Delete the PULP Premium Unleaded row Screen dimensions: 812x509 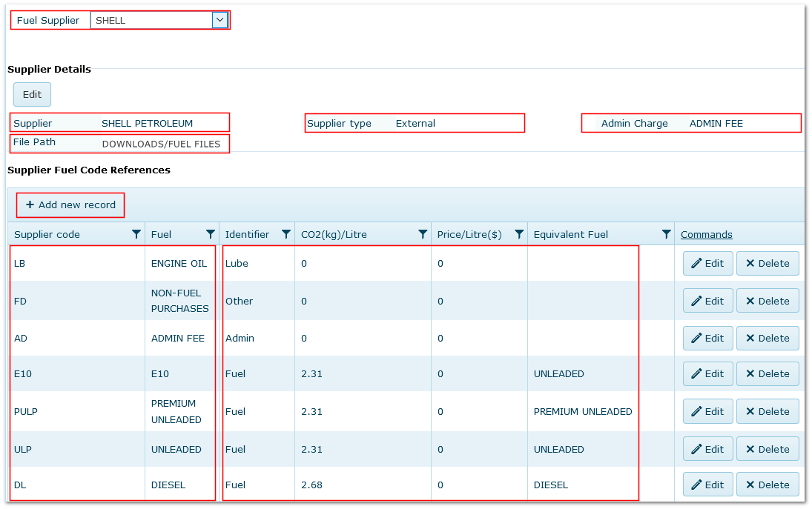[x=768, y=412]
